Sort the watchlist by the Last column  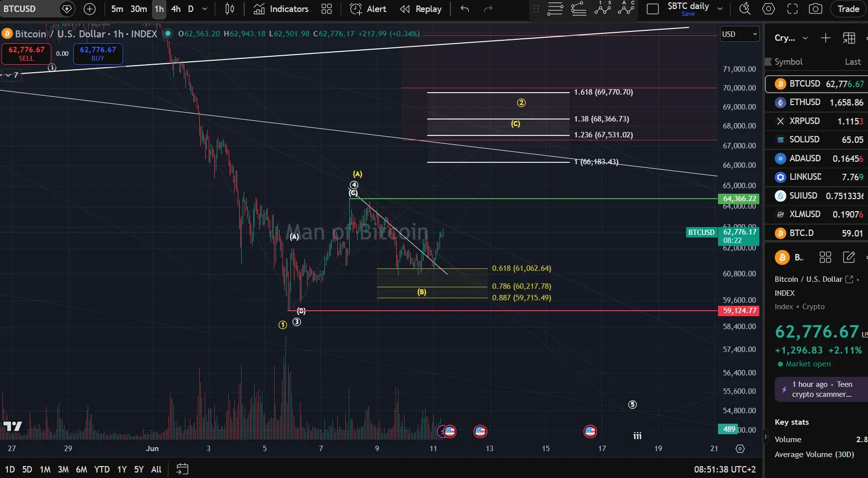pyautogui.click(x=853, y=62)
